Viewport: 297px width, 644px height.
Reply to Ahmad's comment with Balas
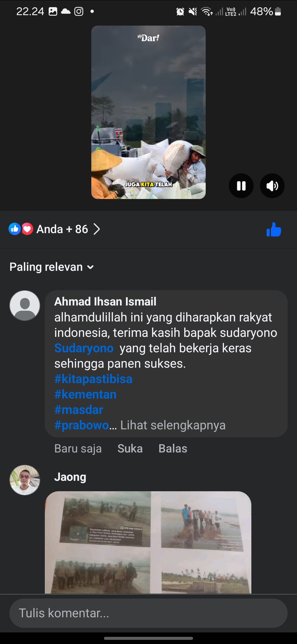pyautogui.click(x=173, y=449)
